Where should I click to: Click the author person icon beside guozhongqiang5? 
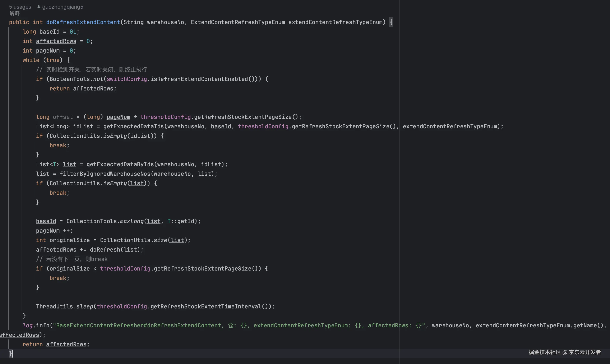coord(39,7)
